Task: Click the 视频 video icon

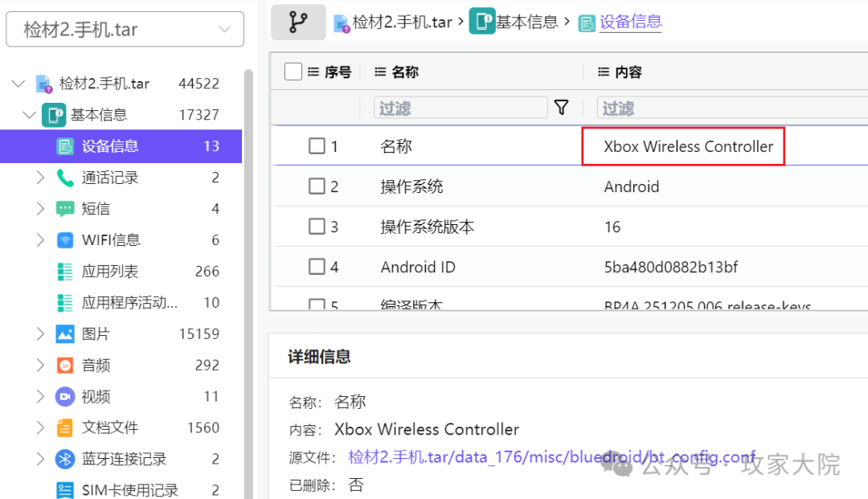Action: click(65, 397)
